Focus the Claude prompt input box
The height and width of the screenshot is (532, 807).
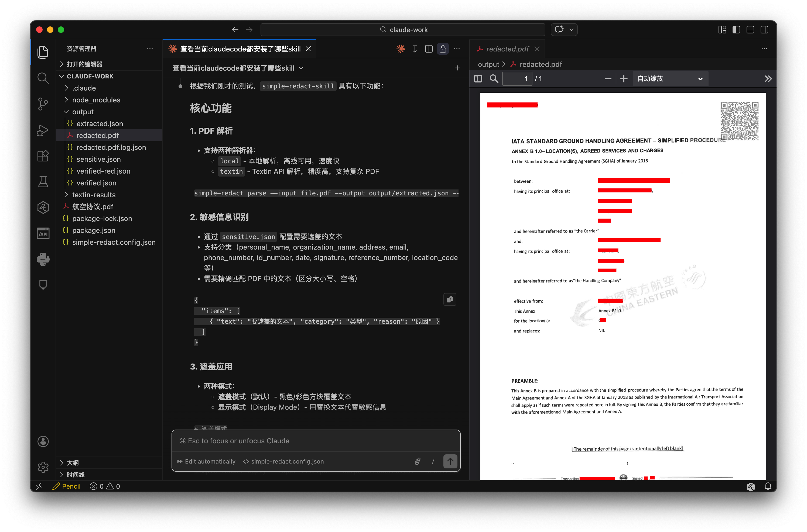316,441
